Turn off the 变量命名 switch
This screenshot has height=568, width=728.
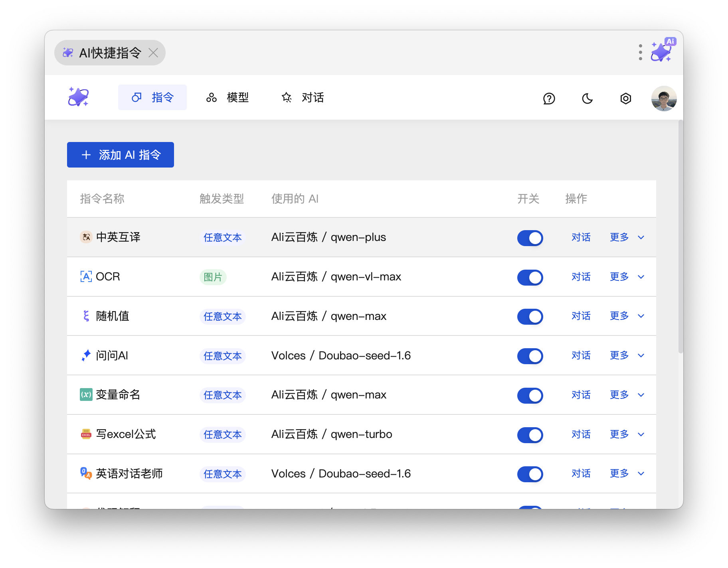[530, 395]
